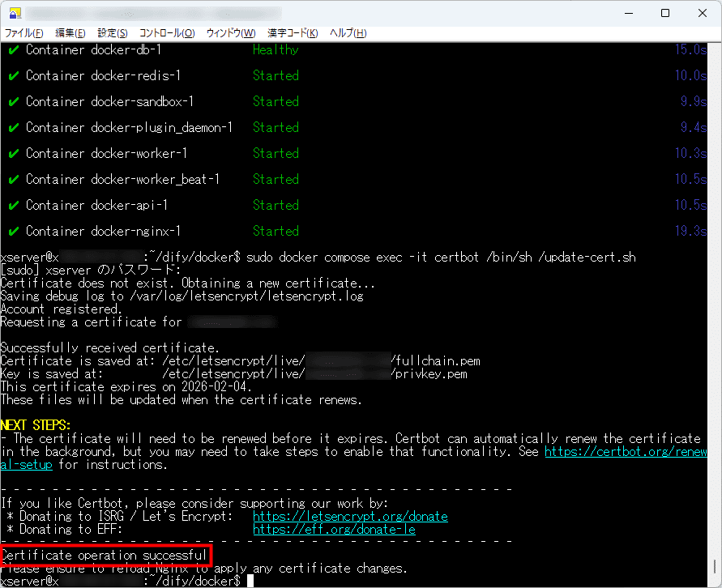Click the cursor at the shell prompt
Viewport: 722px width, 588px height.
click(x=252, y=581)
